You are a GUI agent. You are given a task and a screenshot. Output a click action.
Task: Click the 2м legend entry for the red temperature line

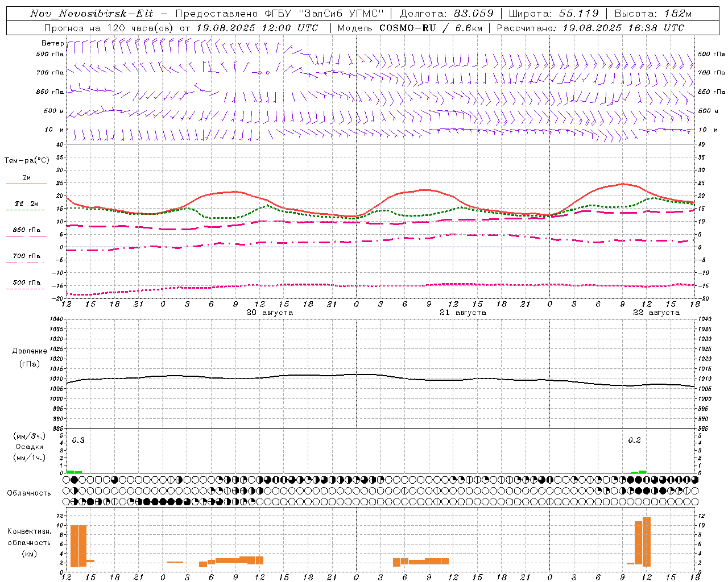click(27, 178)
